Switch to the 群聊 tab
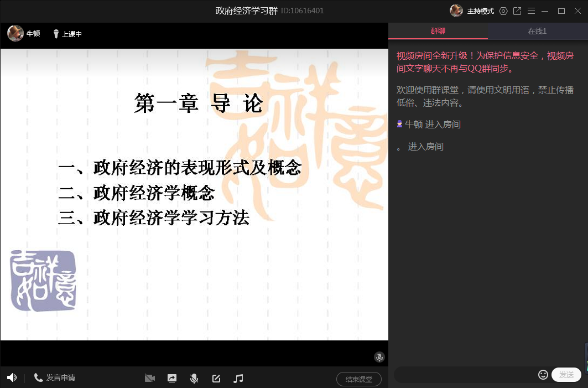Viewport: 588px width, 388px height. pos(438,31)
